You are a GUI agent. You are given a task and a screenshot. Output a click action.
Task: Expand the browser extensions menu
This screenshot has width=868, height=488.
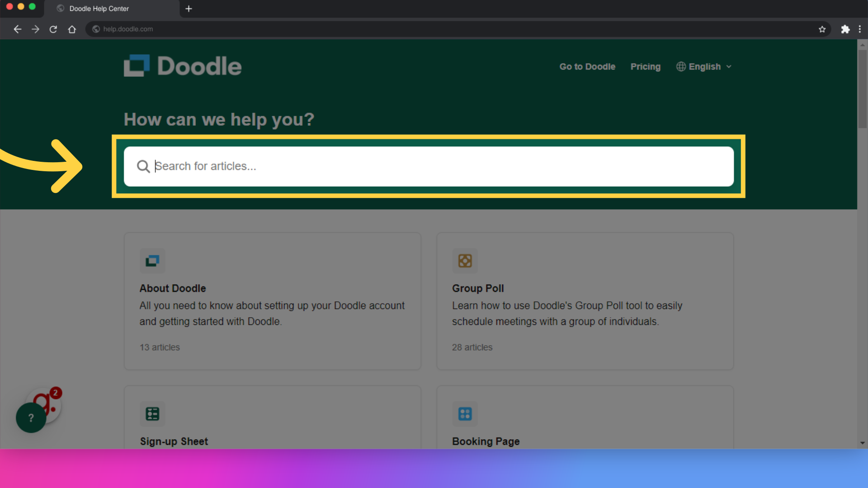coord(845,28)
